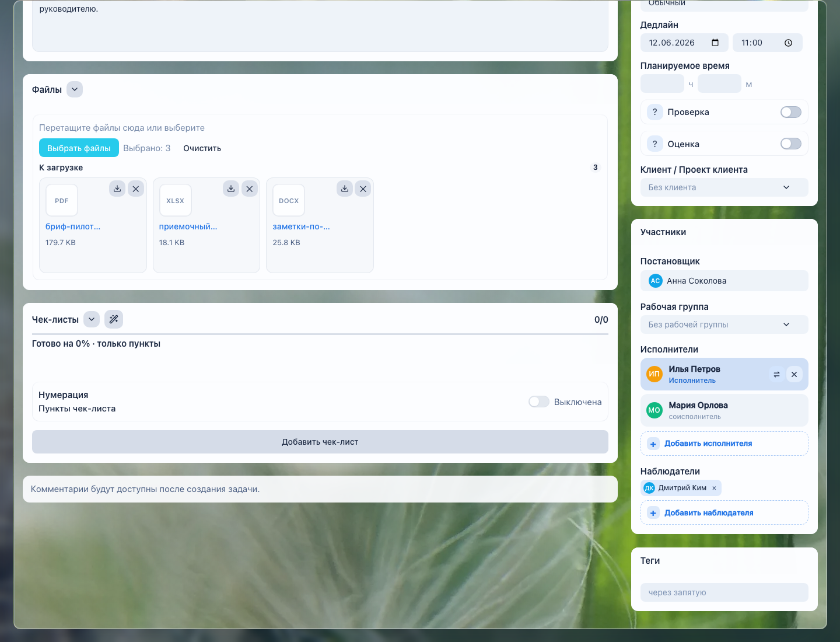Download the бриф-пилот PDF file
This screenshot has height=642, width=840.
(117, 189)
